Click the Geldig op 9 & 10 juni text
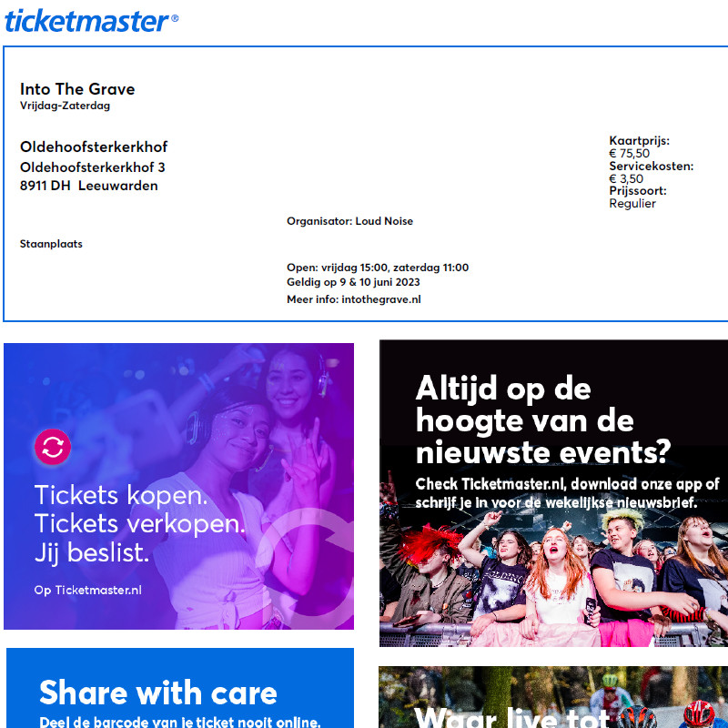The height and width of the screenshot is (728, 728). point(353,282)
